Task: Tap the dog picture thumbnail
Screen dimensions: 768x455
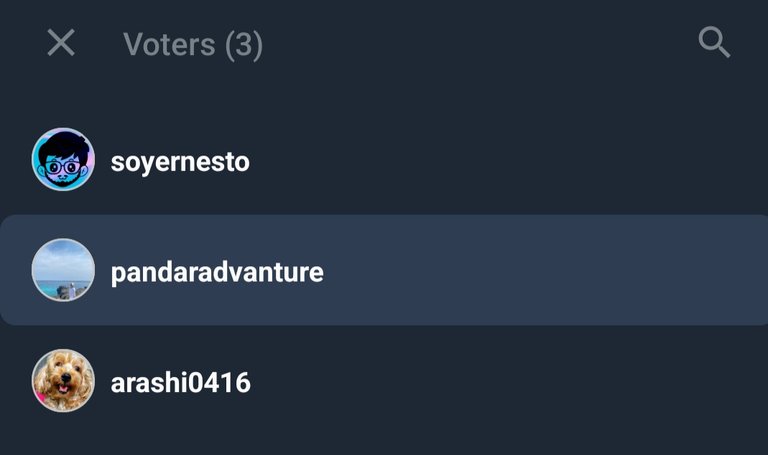Action: coord(63,381)
